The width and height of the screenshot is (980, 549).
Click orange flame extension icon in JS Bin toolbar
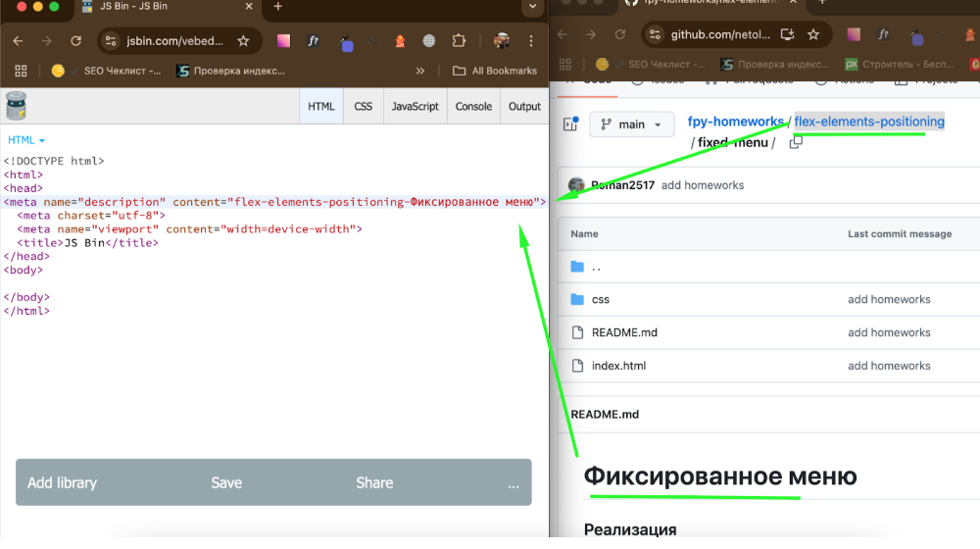[x=400, y=41]
